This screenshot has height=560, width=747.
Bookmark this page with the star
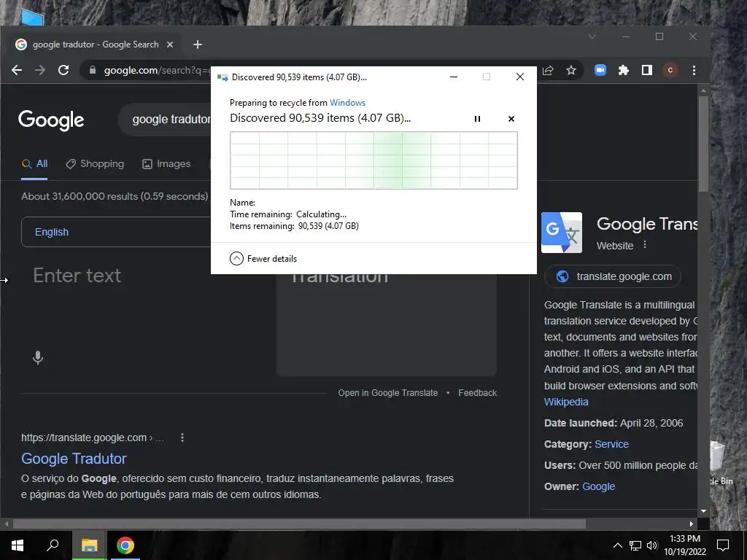[571, 71]
